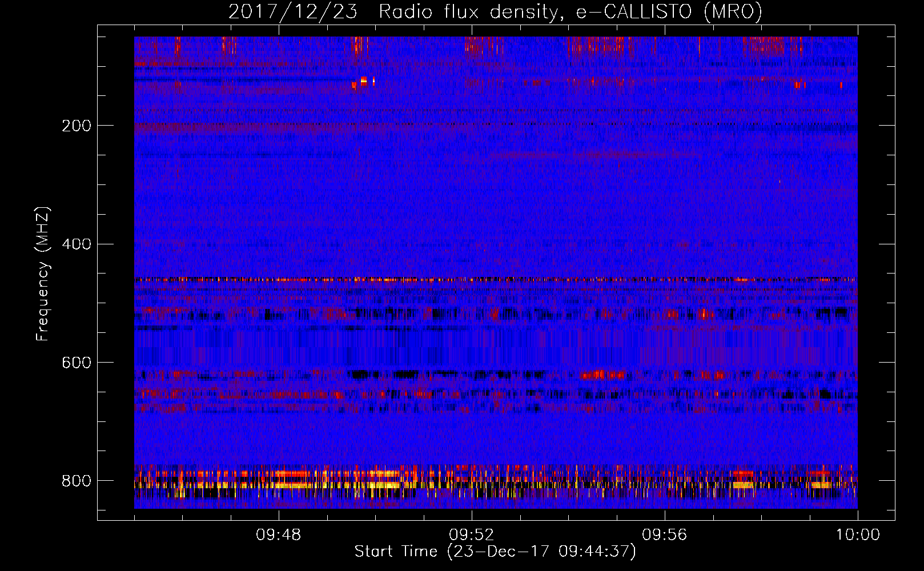924x571 pixels.
Task: Click the 09:56 time tick label
Action: click(664, 535)
